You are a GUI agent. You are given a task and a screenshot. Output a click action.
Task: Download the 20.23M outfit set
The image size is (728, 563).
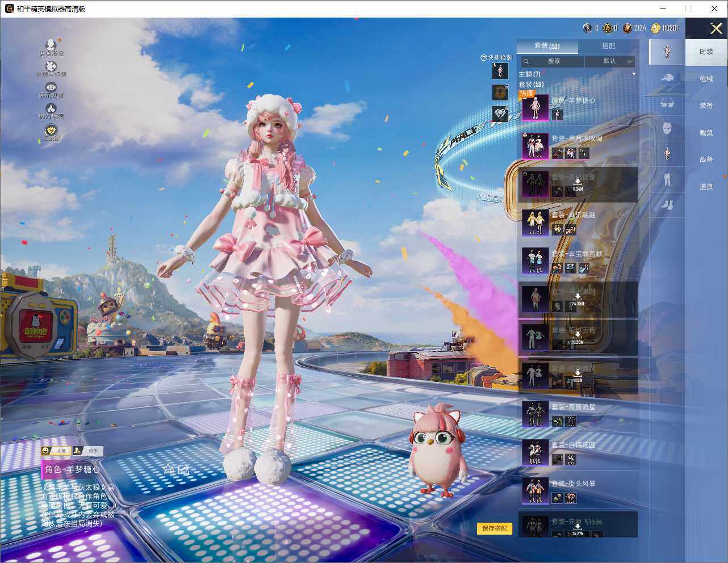pyautogui.click(x=577, y=338)
